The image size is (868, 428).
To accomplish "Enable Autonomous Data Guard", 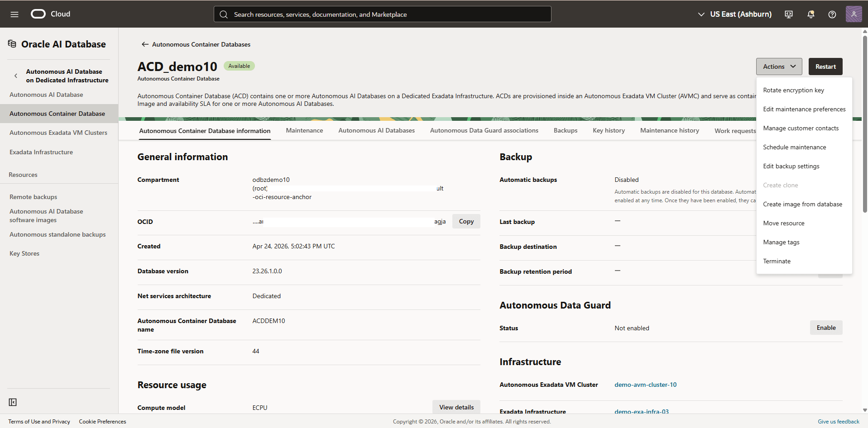I will point(826,328).
